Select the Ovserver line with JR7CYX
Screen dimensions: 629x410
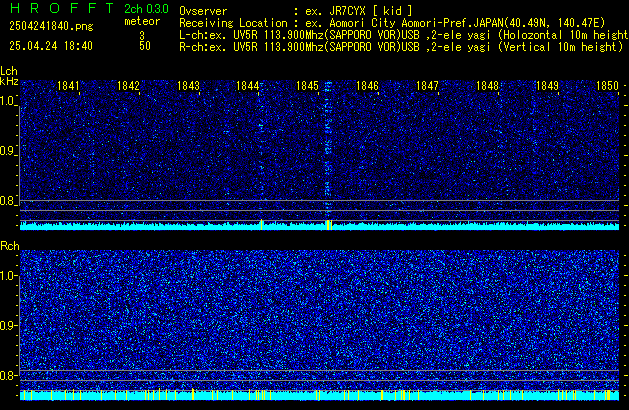[296, 11]
